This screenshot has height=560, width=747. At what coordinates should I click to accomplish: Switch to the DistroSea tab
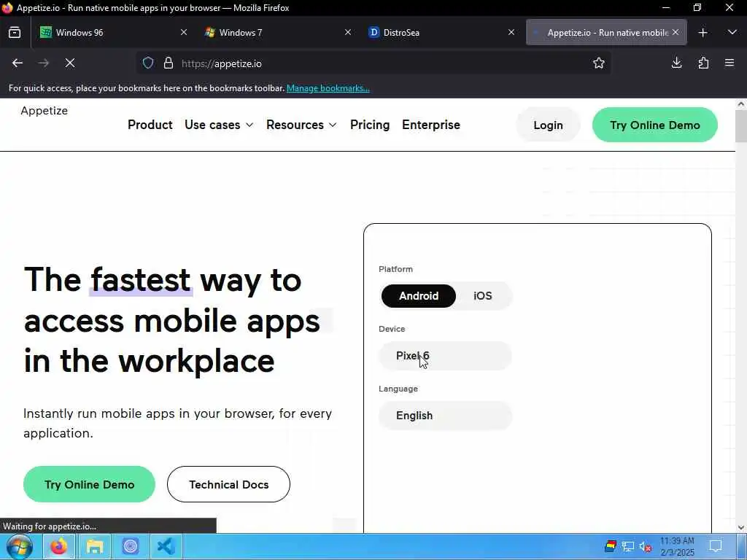(x=441, y=32)
